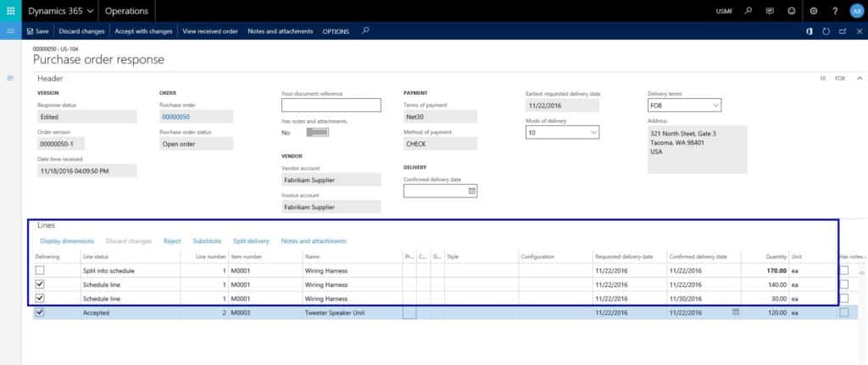The width and height of the screenshot is (868, 365).
Task: Click the Net30 terms of payment field
Action: [x=440, y=117]
